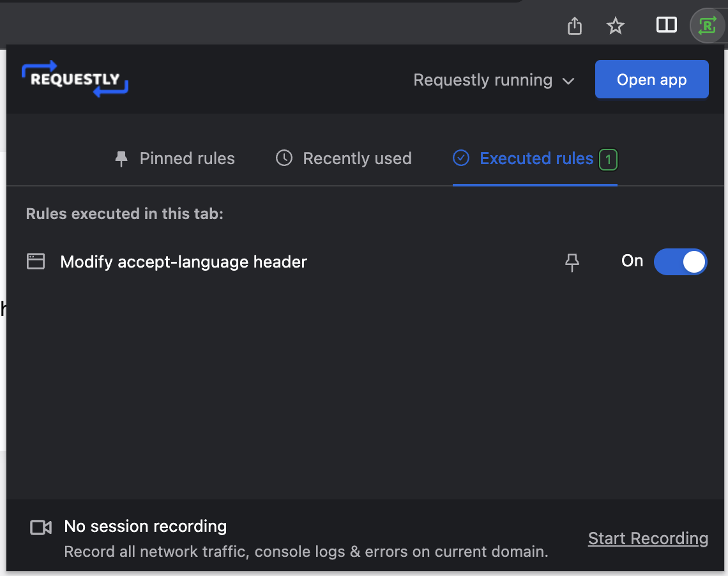Click the Requestly extension icon in toolbar

(x=707, y=26)
